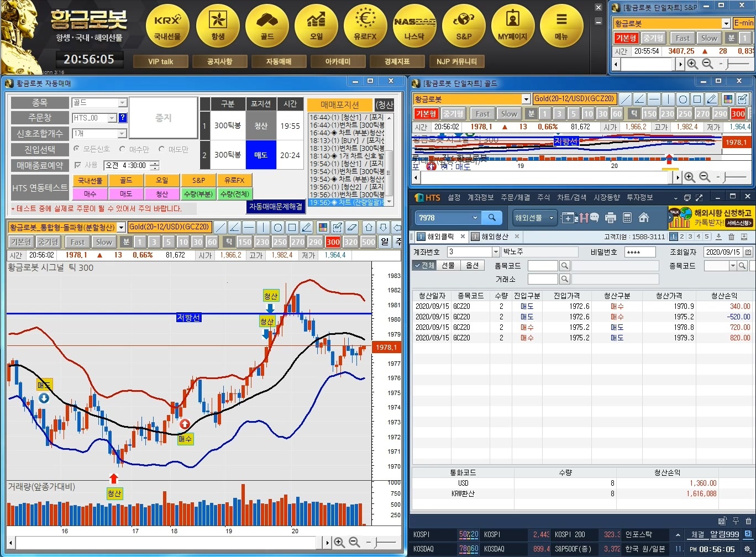
Task: Toggle 중기형 mode in main chart
Action: coord(48,242)
